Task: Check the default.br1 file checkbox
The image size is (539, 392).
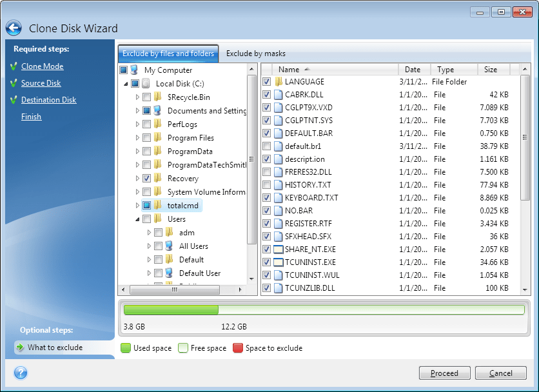Action: [267, 146]
